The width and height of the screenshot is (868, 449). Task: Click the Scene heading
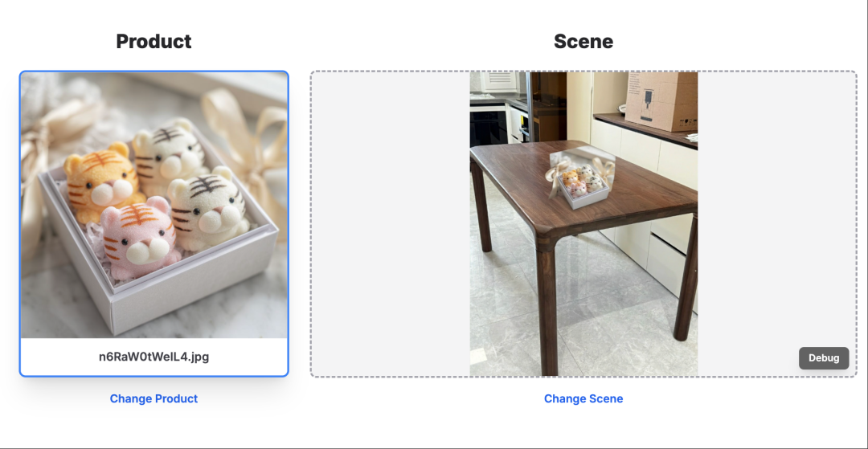tap(583, 42)
